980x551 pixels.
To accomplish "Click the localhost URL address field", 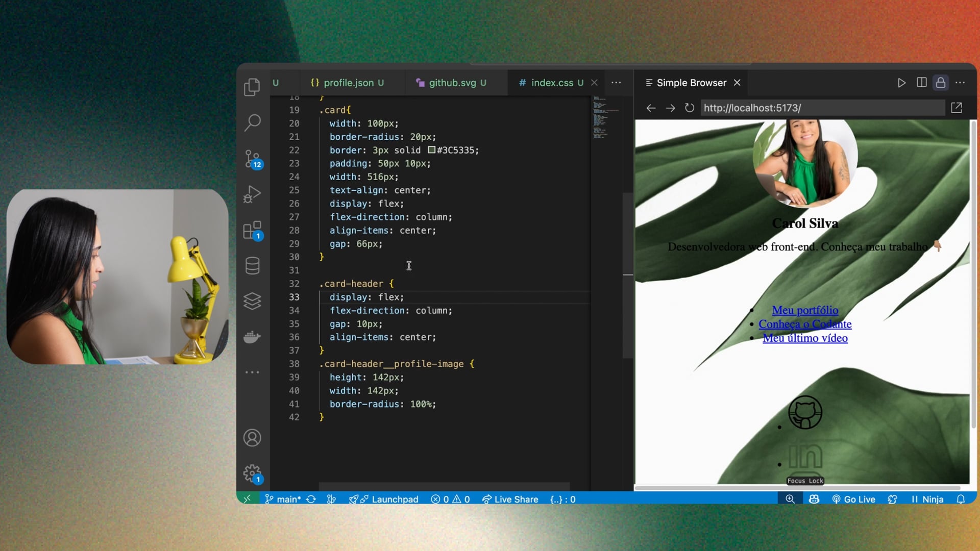I will coord(822,108).
